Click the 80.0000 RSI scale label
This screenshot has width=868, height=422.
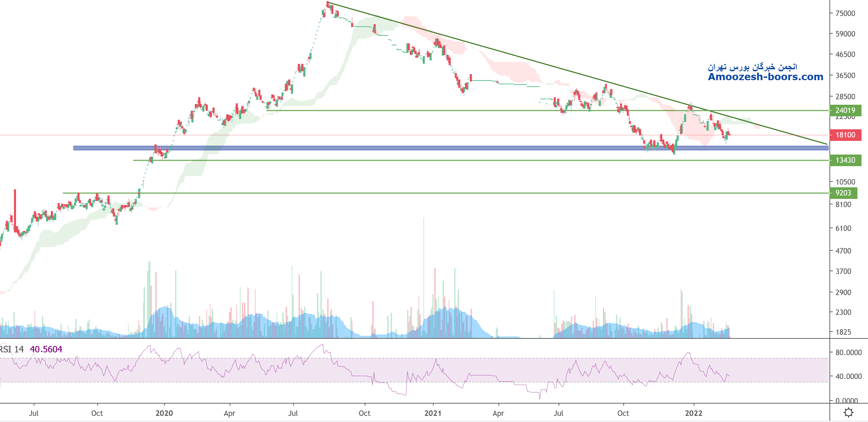click(848, 352)
